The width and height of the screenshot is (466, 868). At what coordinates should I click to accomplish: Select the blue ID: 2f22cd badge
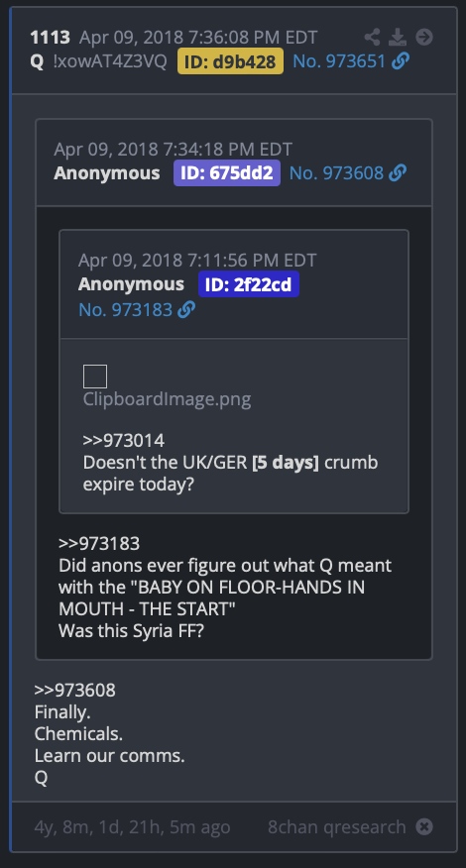[x=249, y=284]
